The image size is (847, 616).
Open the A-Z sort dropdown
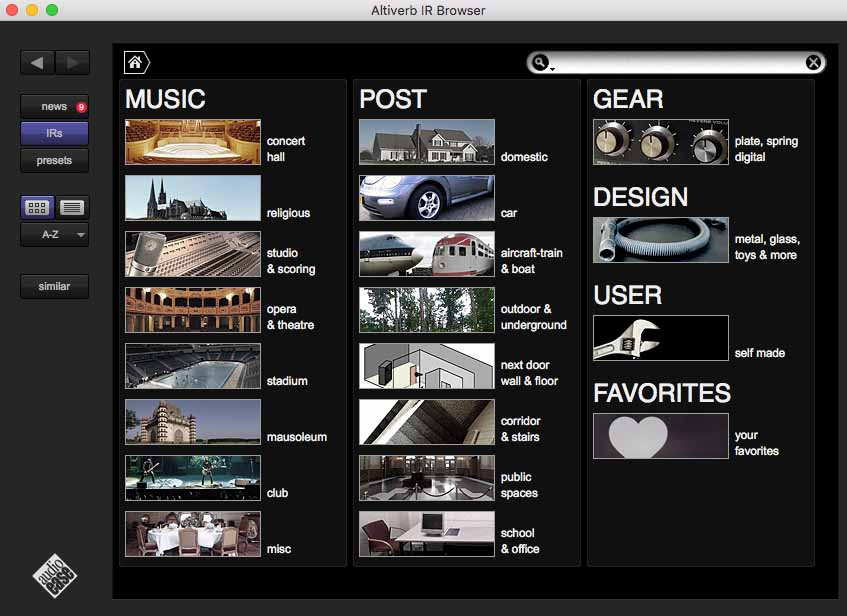click(x=55, y=235)
